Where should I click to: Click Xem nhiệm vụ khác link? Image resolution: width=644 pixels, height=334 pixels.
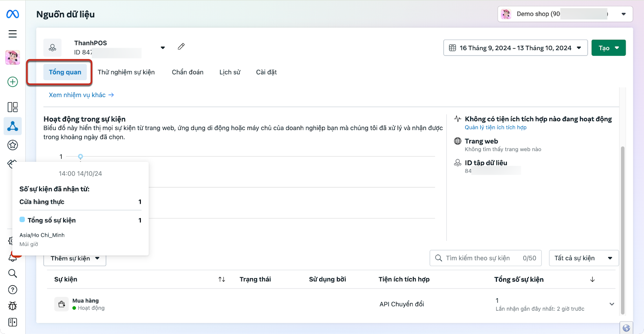point(81,95)
